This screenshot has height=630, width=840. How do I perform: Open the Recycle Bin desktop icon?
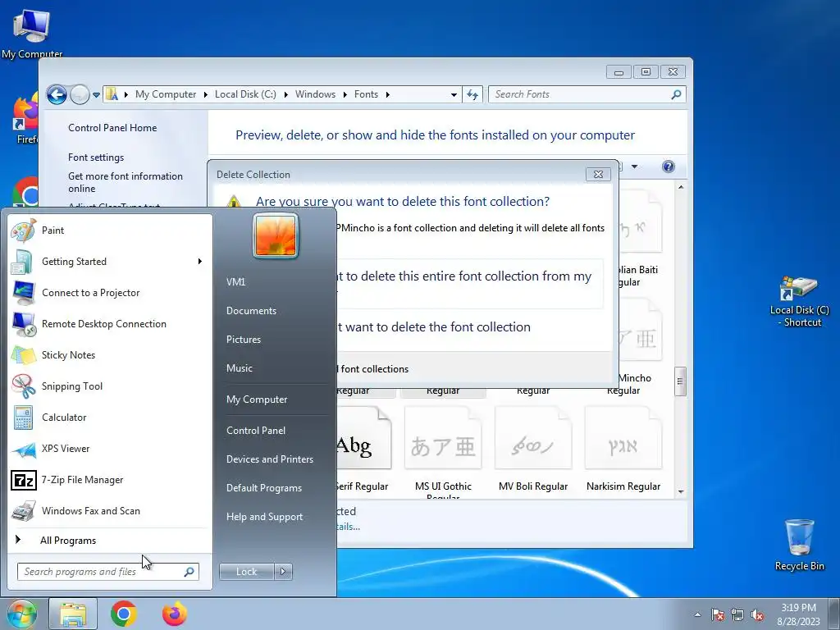pyautogui.click(x=799, y=545)
